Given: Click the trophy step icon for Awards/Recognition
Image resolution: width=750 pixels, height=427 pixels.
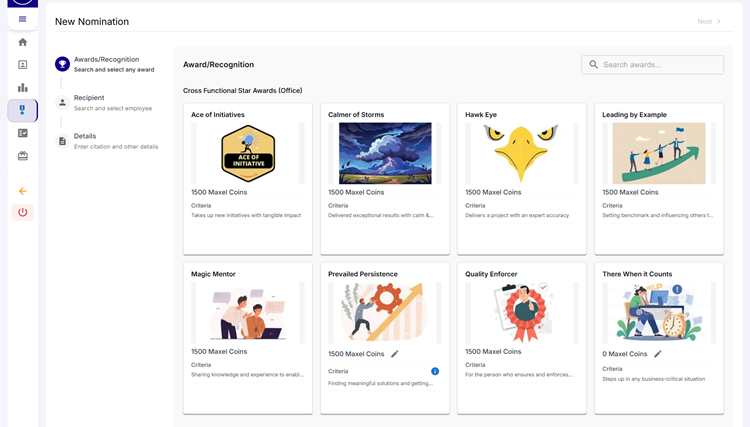Looking at the screenshot, I should [62, 64].
